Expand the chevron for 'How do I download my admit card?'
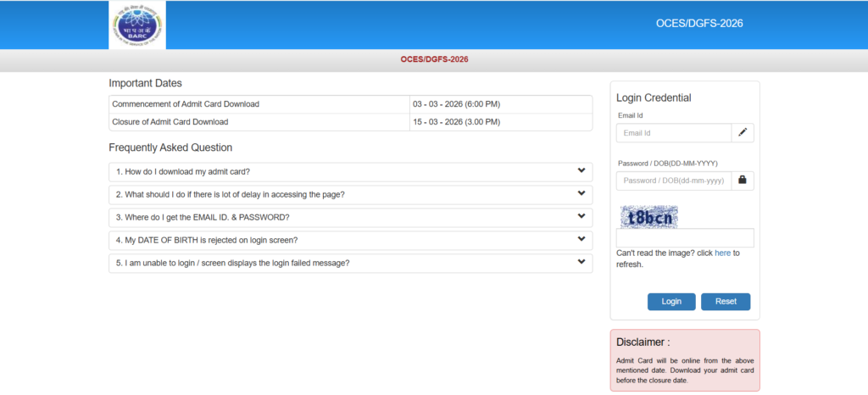 tap(581, 171)
